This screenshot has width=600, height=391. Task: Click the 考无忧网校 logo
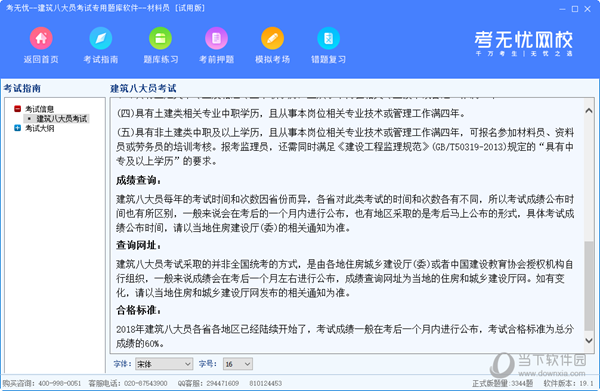tap(523, 43)
